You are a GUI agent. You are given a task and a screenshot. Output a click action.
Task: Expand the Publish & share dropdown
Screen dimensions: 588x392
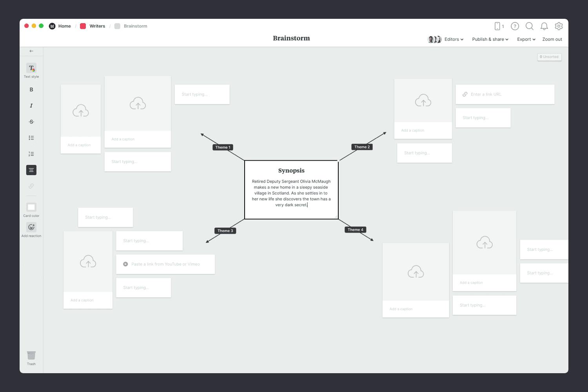pos(490,39)
